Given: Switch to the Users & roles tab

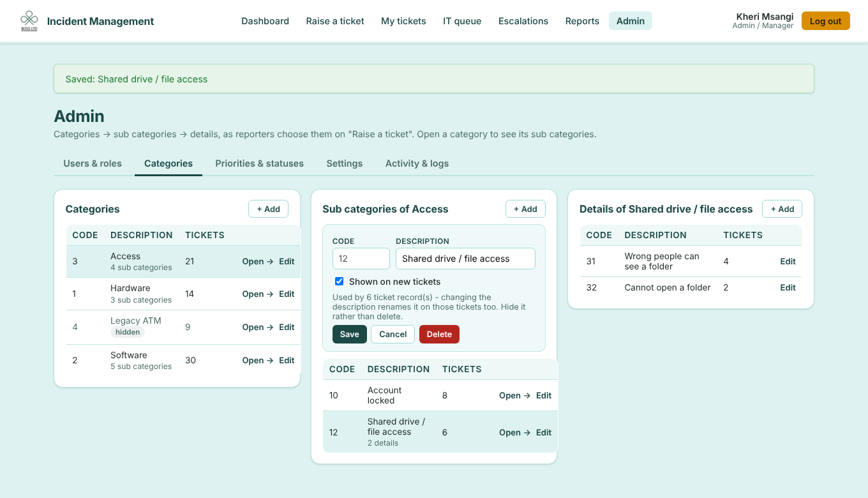Looking at the screenshot, I should [x=93, y=163].
